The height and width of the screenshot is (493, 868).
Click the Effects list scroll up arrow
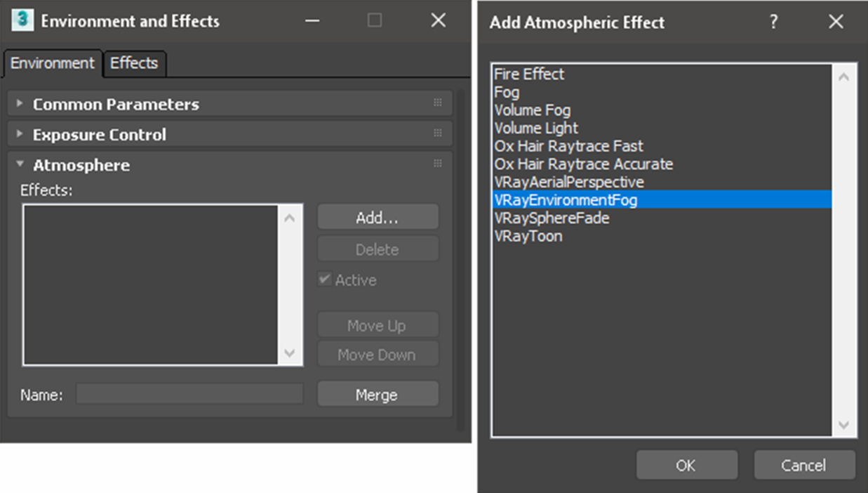coord(290,218)
